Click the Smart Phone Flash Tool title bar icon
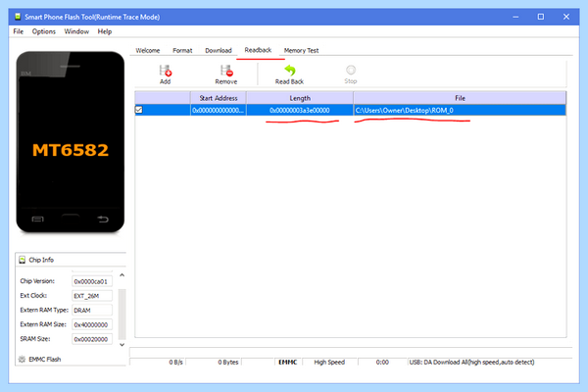588x392 pixels. (18, 17)
